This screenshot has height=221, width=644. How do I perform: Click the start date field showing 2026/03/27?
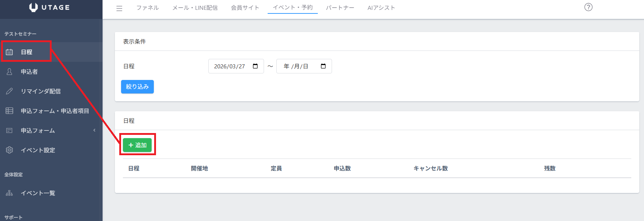[x=229, y=66]
